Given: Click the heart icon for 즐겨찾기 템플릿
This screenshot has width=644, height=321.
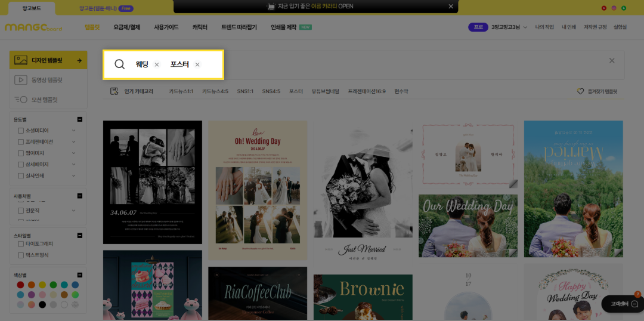Looking at the screenshot, I should pos(580,91).
